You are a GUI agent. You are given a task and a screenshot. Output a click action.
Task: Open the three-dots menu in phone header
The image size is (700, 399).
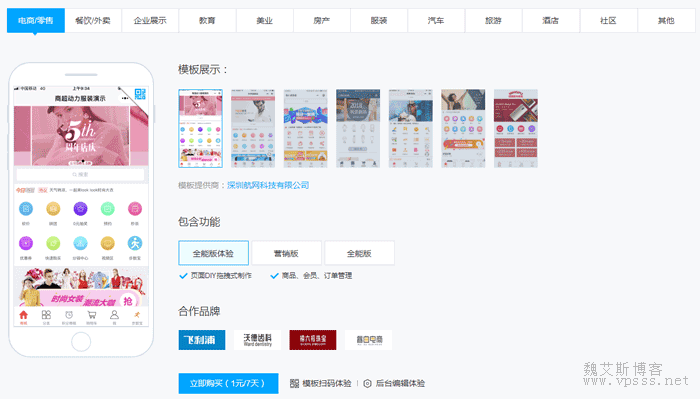coord(125,98)
